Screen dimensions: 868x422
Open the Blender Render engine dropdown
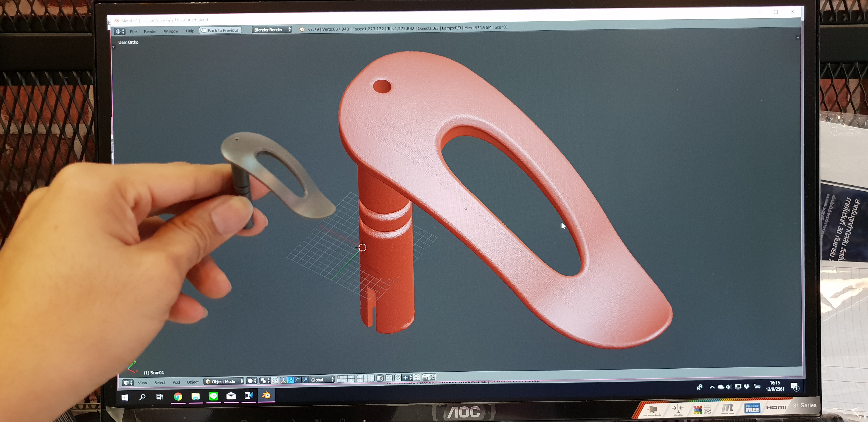click(x=272, y=30)
